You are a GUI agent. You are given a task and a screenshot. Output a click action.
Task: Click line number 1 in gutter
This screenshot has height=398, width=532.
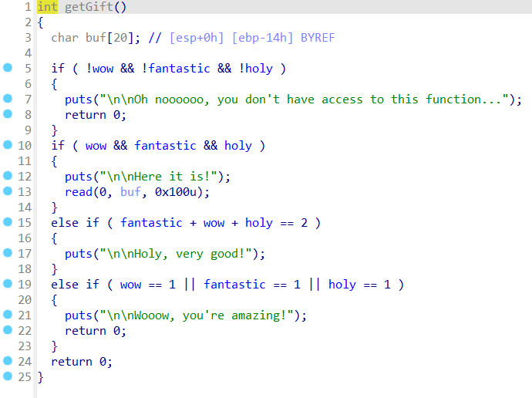28,7
